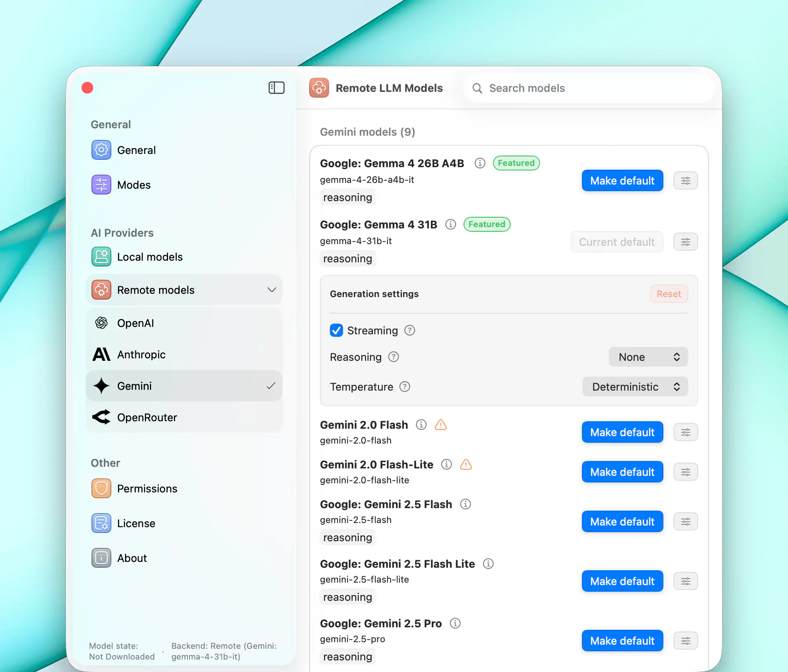Select Anthropic provider
The height and width of the screenshot is (672, 788).
coord(184,354)
